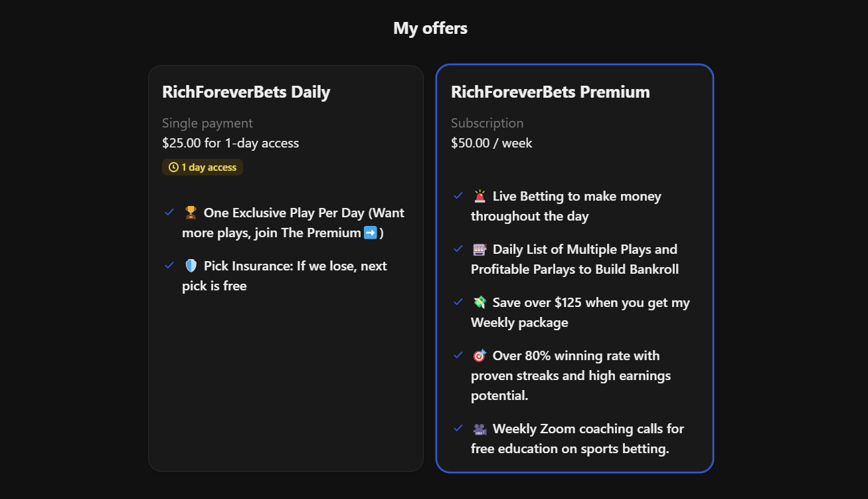Click the My offers heading

[x=430, y=28]
